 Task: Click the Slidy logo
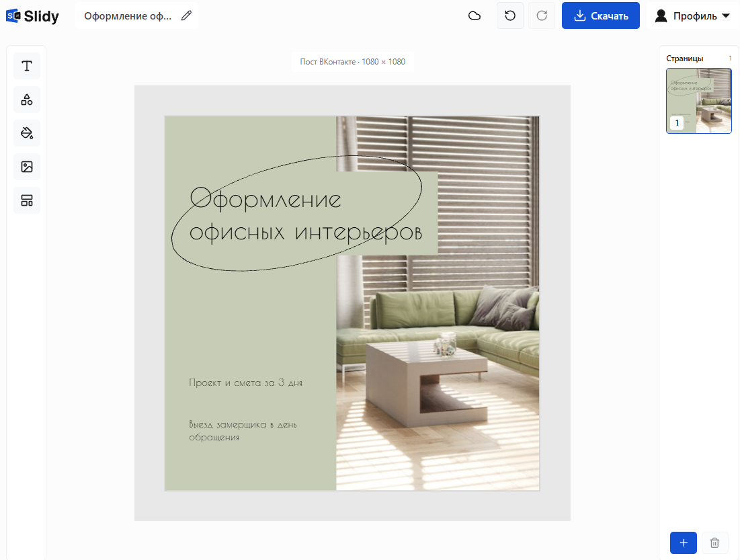point(32,16)
